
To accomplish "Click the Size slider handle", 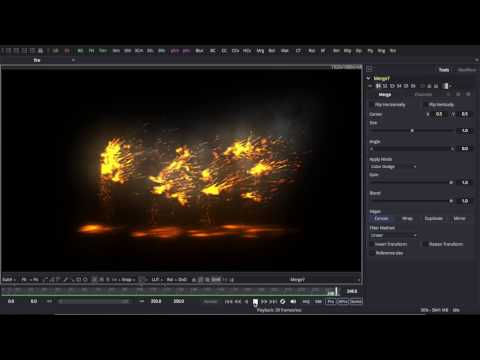I will pos(412,131).
